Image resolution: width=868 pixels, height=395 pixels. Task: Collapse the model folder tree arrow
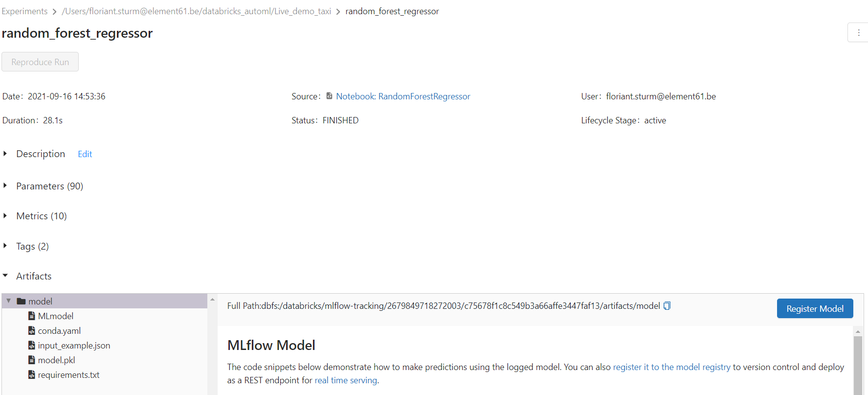[x=8, y=301]
